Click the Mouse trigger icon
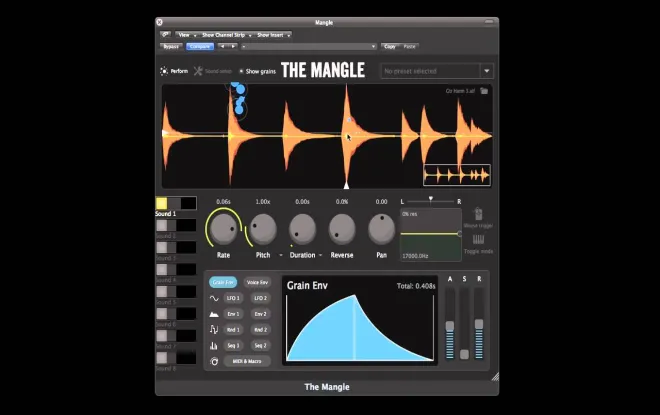 click(478, 214)
